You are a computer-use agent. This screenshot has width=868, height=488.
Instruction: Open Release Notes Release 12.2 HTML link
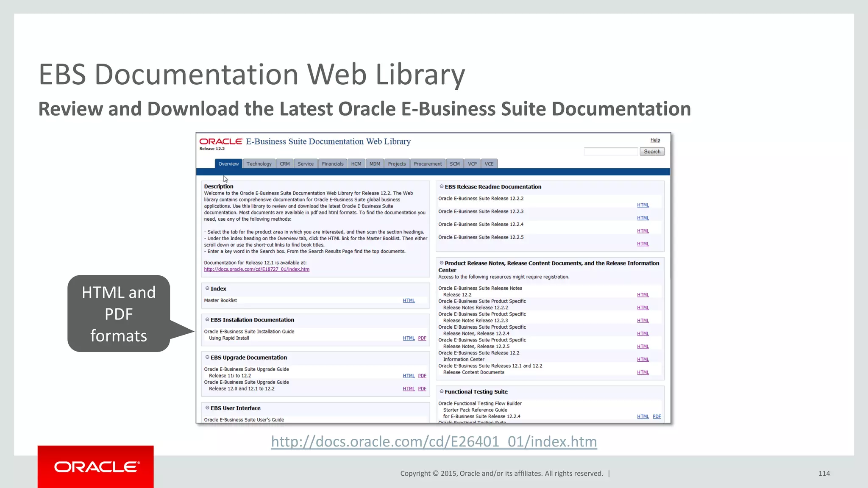click(x=643, y=295)
